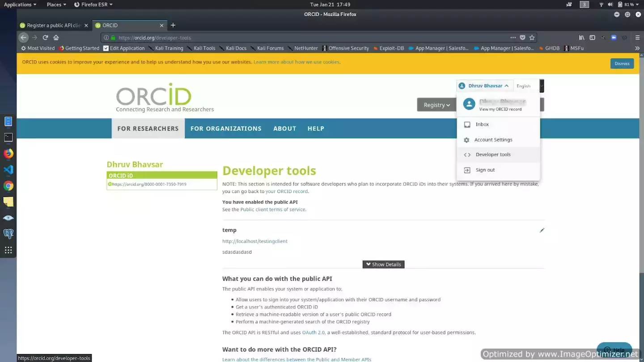Open Visual Studio Code from dock
Viewport: 644px width, 362px height.
point(8,170)
